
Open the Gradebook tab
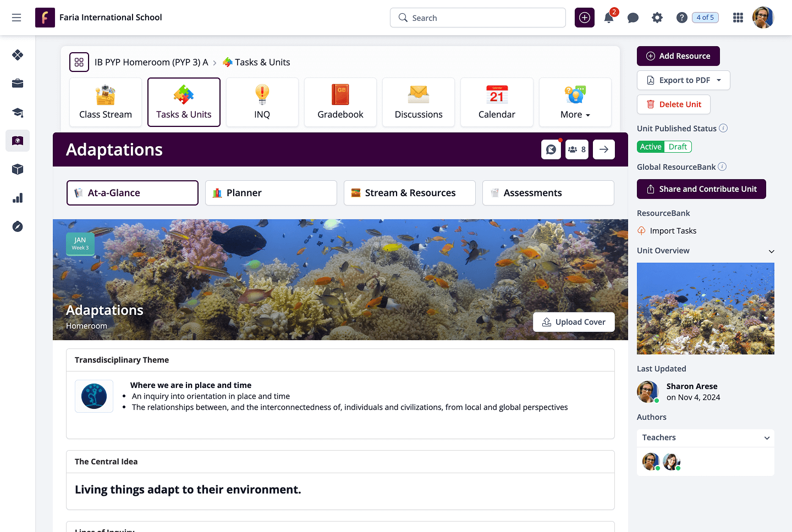coord(340,103)
